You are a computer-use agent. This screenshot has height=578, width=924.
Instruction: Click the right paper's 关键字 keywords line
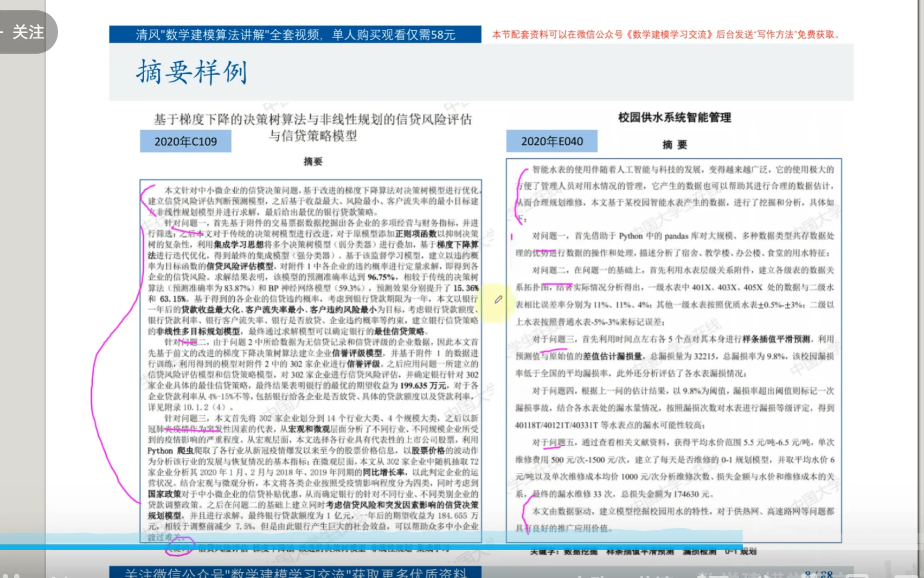643,551
